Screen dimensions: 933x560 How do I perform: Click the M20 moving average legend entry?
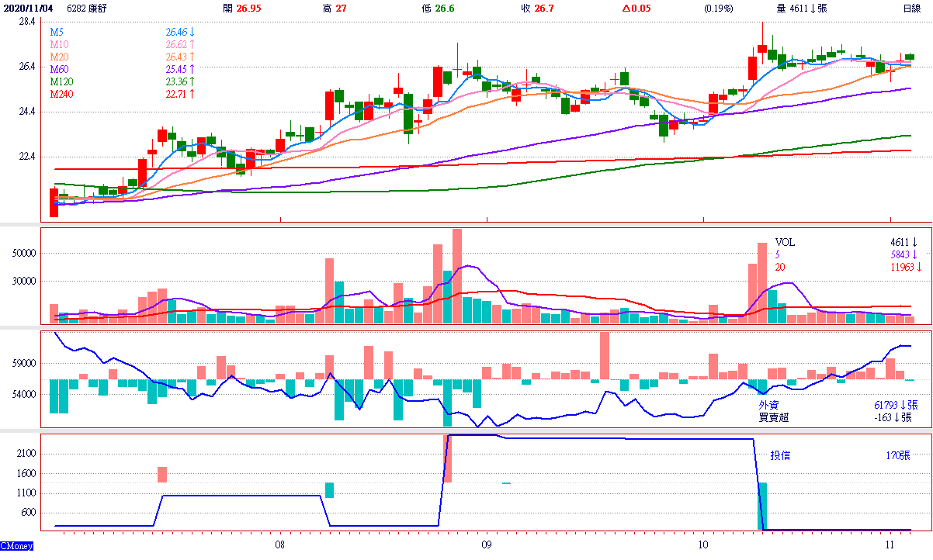pyautogui.click(x=59, y=57)
